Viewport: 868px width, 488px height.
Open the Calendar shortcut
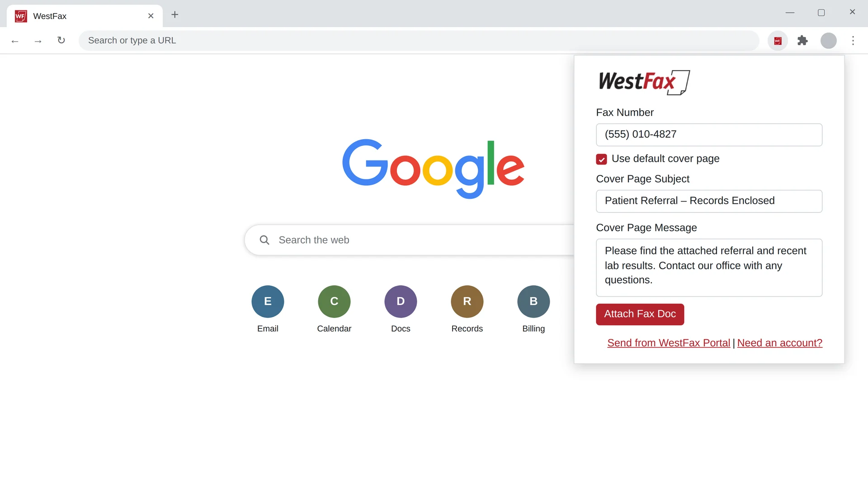click(334, 310)
